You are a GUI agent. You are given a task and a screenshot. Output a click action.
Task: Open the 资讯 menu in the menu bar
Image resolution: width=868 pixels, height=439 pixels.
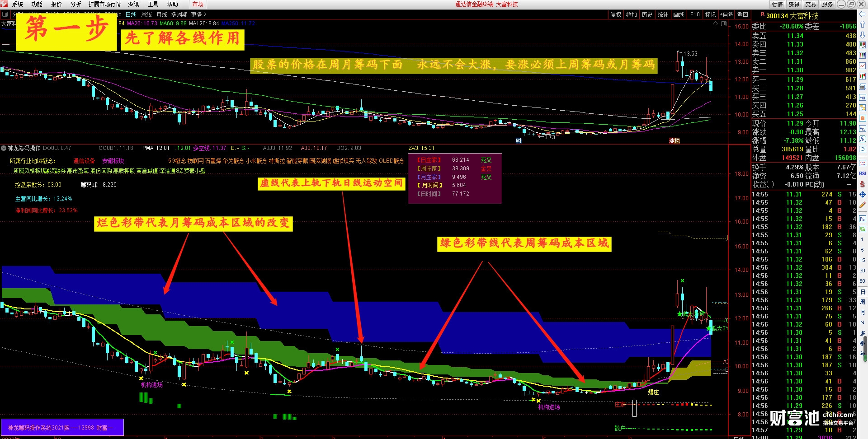click(133, 4)
